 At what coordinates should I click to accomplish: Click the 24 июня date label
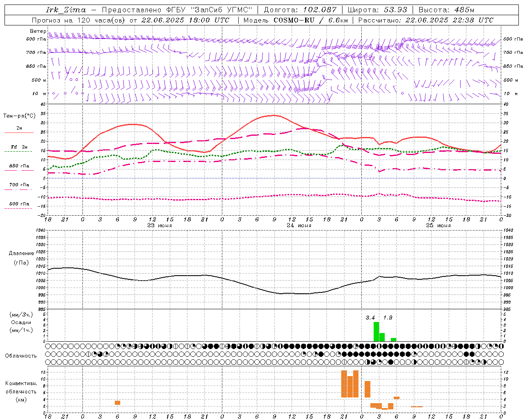(299, 226)
